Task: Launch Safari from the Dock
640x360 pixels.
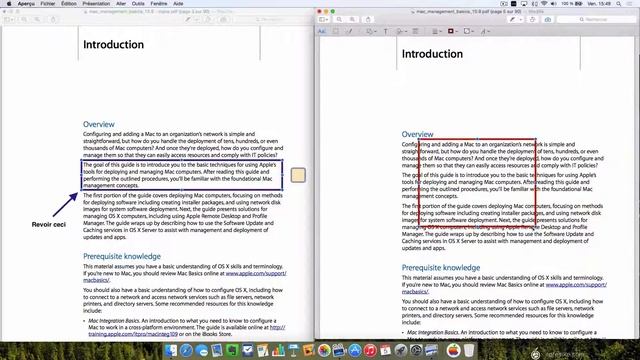Action: click(187, 350)
